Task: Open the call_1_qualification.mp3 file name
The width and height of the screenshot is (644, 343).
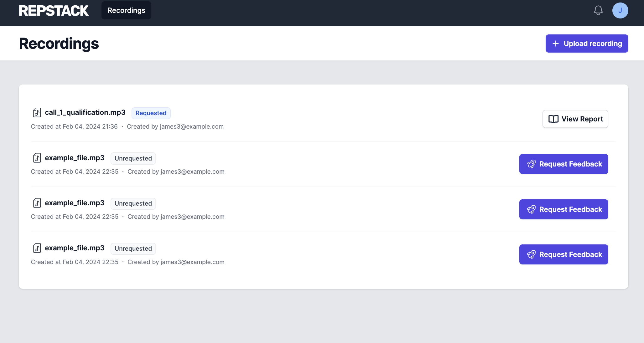Action: point(85,112)
